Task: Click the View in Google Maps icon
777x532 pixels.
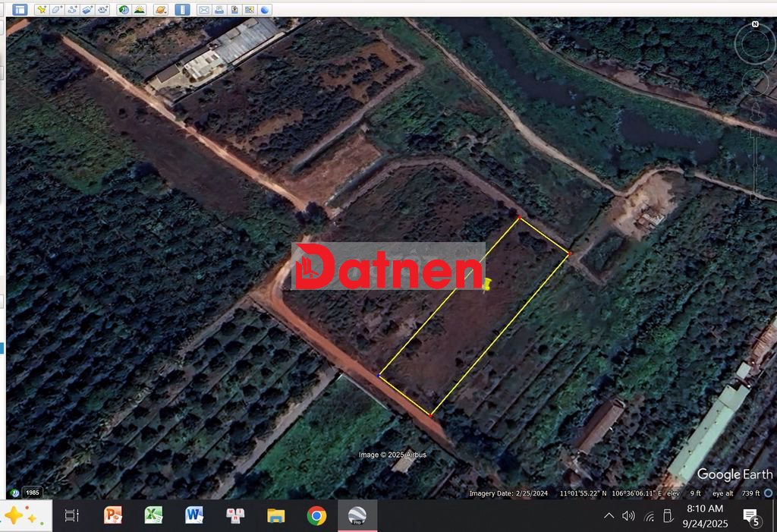Action: [250, 10]
